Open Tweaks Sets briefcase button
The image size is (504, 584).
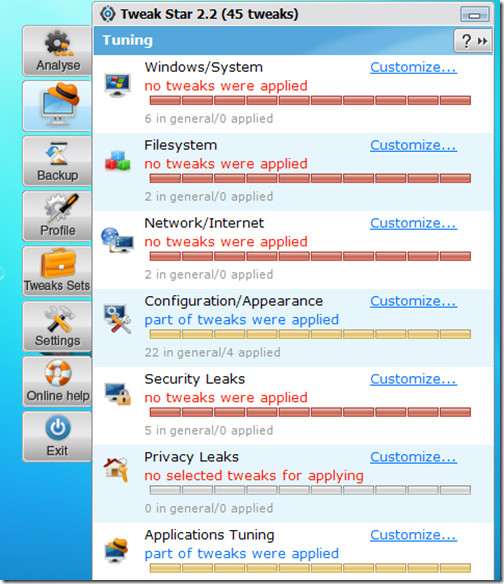click(x=57, y=272)
